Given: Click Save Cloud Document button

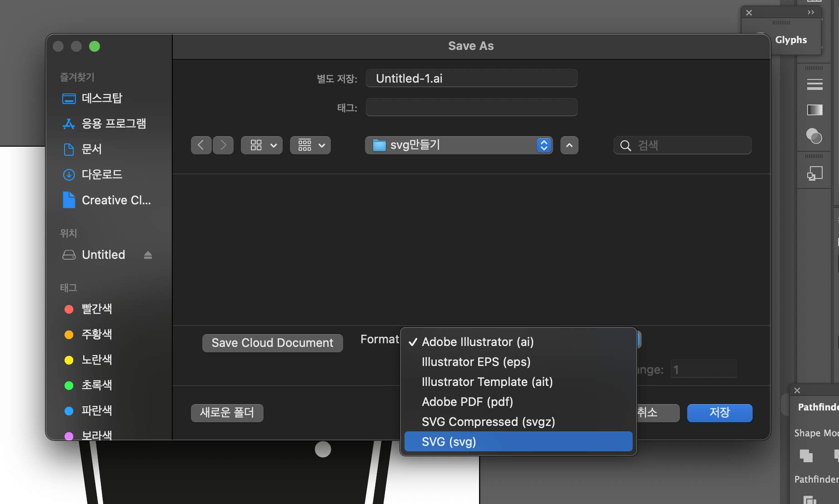Looking at the screenshot, I should (273, 343).
